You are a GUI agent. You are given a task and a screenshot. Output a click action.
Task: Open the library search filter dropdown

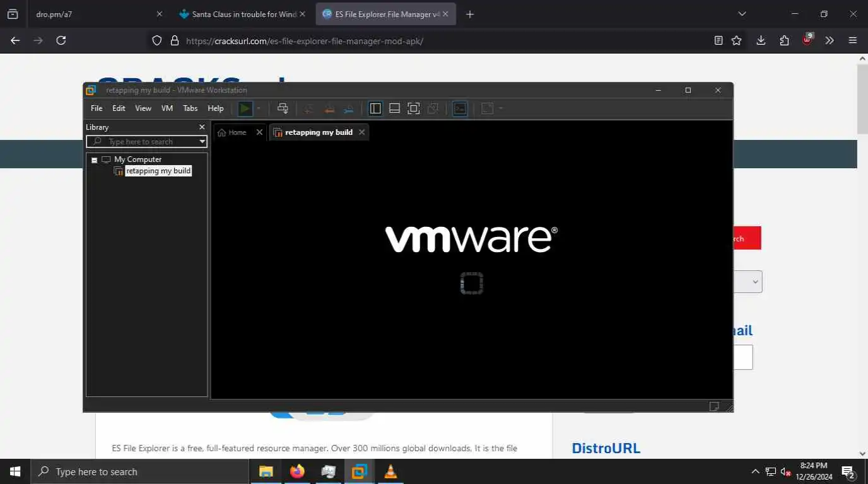tap(202, 142)
